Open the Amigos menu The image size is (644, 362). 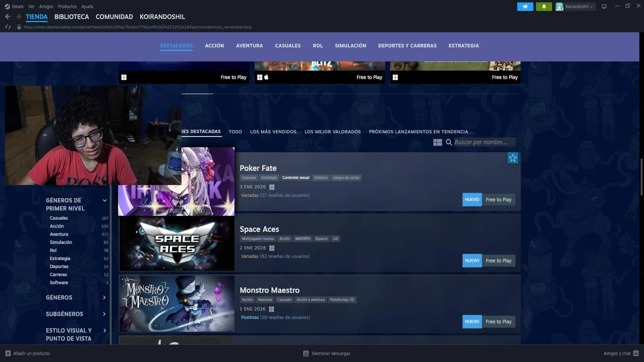[46, 7]
